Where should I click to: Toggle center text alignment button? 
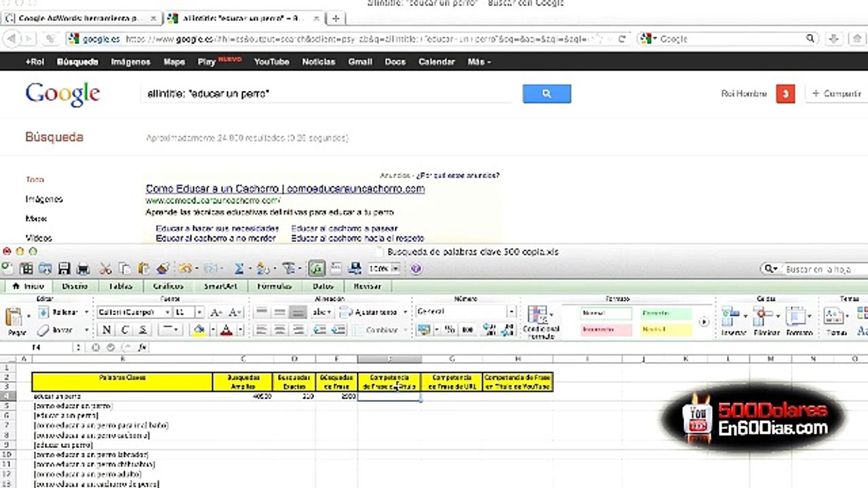click(279, 329)
